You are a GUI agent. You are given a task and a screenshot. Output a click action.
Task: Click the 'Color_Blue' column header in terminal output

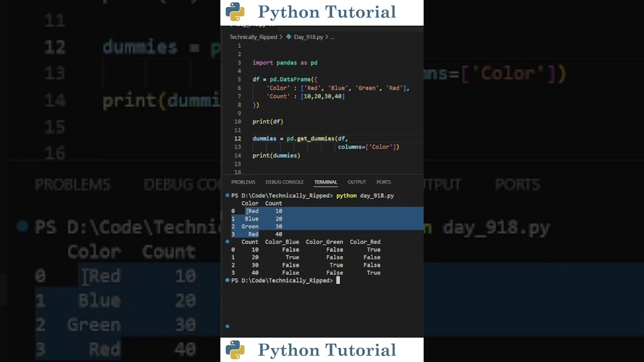(x=282, y=242)
